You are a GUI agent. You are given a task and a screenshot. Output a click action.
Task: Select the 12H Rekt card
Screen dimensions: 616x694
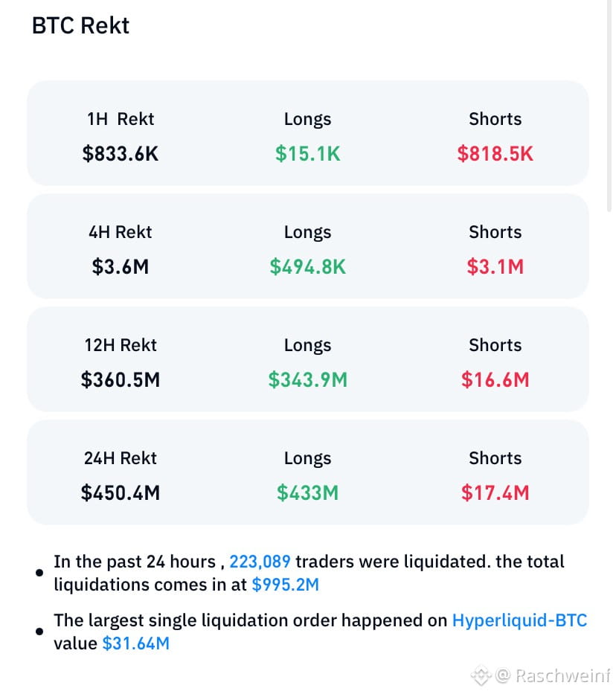coord(307,359)
